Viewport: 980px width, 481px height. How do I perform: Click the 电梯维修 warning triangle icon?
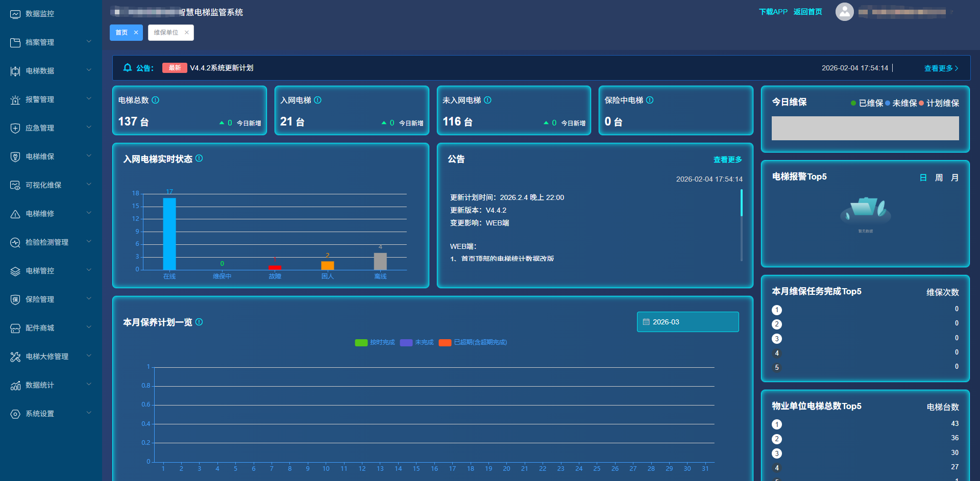[x=15, y=214]
